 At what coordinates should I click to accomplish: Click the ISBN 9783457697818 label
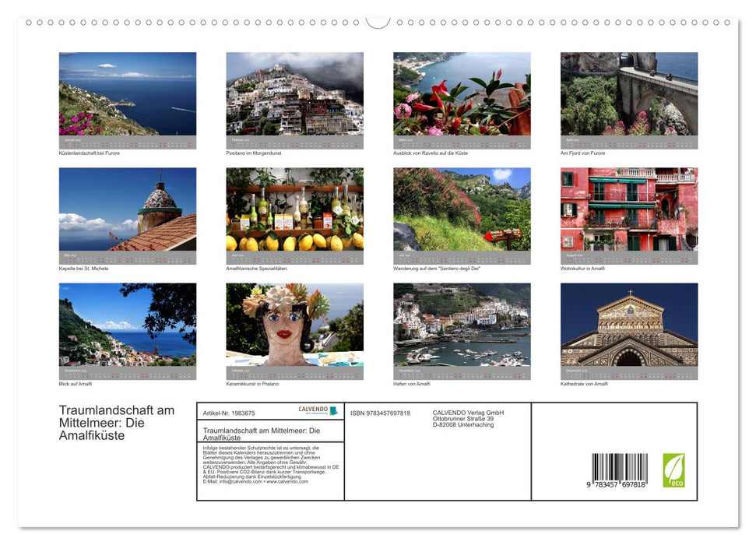[379, 413]
